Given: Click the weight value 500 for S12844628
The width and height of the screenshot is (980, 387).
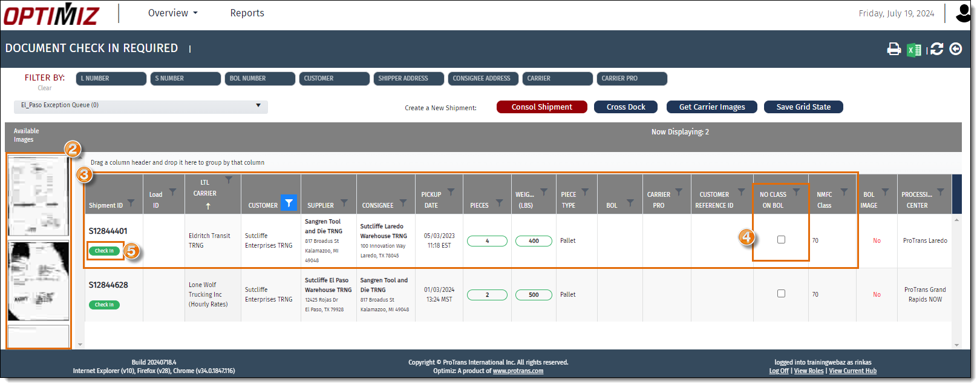Looking at the screenshot, I should pyautogui.click(x=534, y=295).
